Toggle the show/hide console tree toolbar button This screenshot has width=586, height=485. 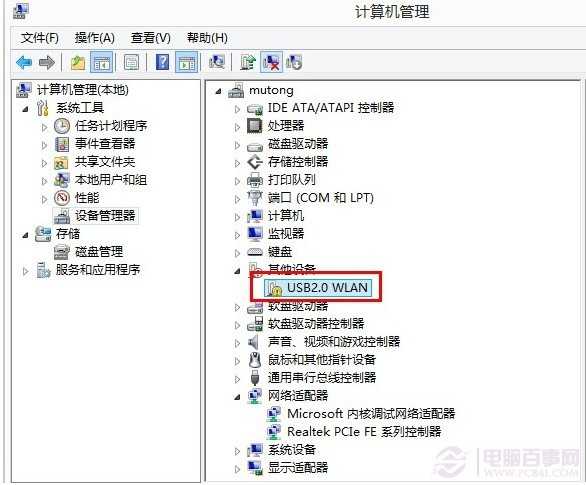pos(102,62)
